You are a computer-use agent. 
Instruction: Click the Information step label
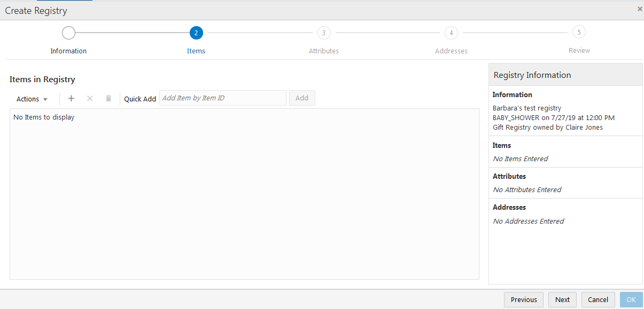[x=68, y=51]
